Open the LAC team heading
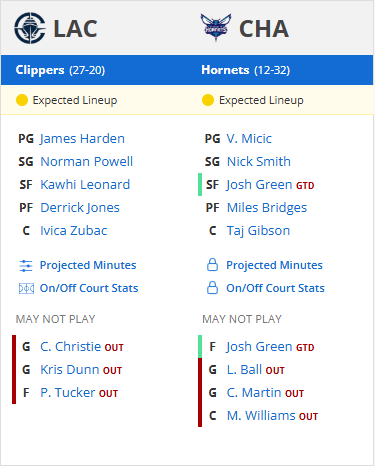Image resolution: width=375 pixels, height=466 pixels. tap(75, 29)
